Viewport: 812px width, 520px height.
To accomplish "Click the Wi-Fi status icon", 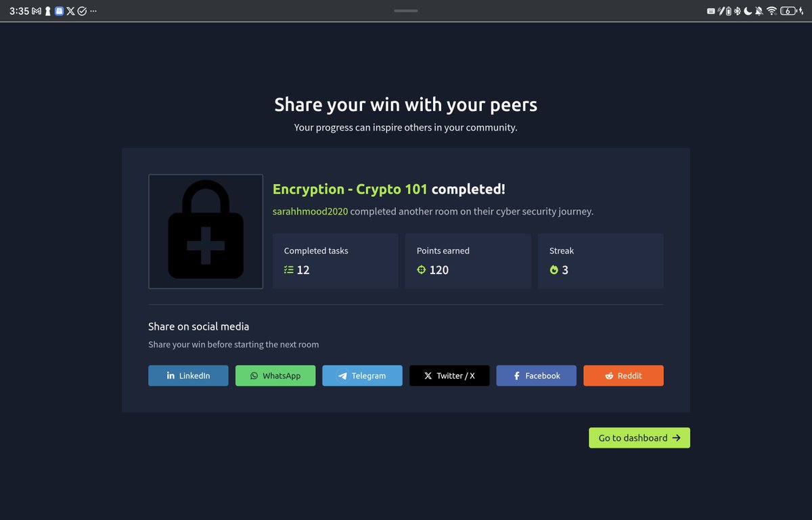I will 771,11.
